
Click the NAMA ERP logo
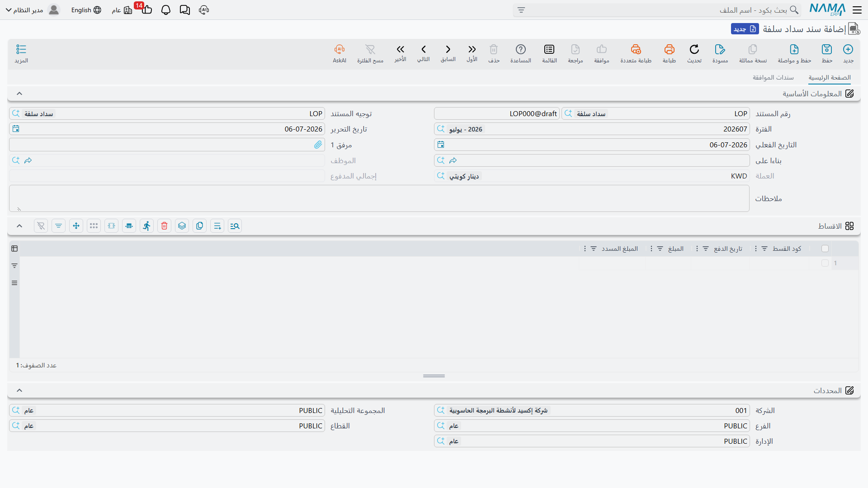(827, 9)
